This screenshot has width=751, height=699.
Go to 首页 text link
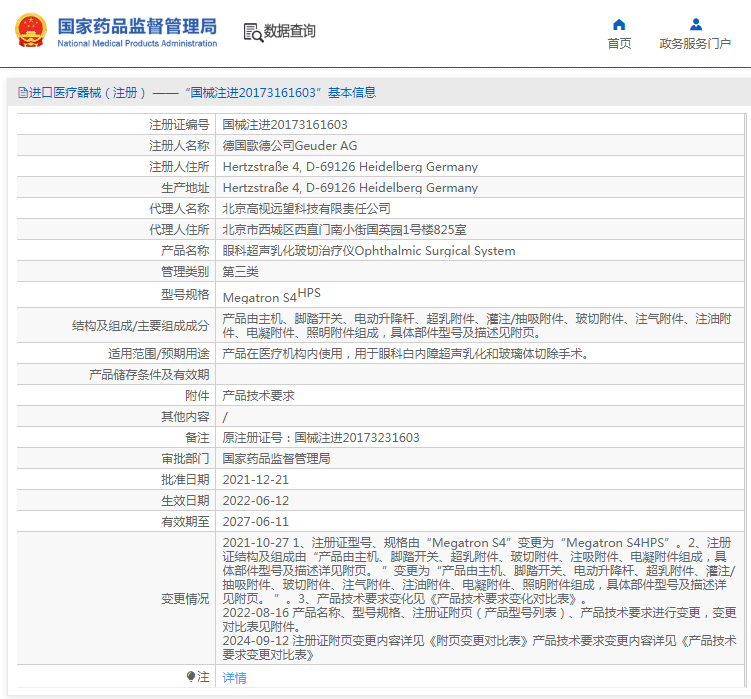619,44
